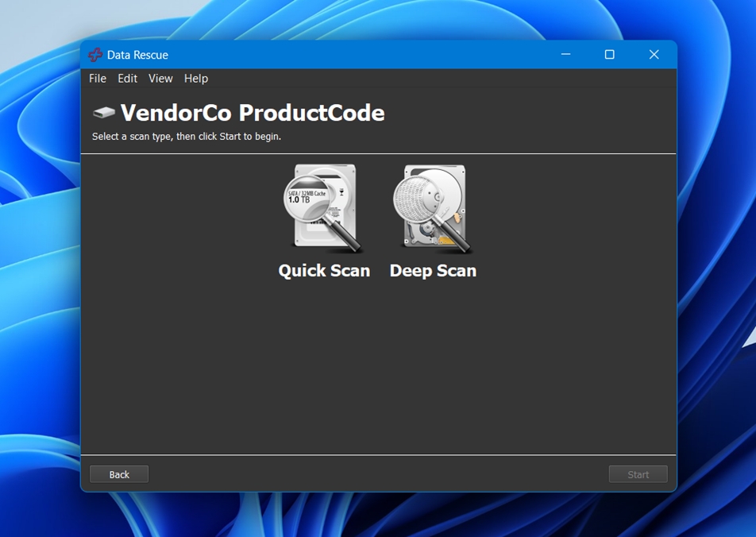Screen dimensions: 756x537
Task: Click the 1.0 TB label on the Quick Scan drive
Action: pyautogui.click(x=300, y=200)
